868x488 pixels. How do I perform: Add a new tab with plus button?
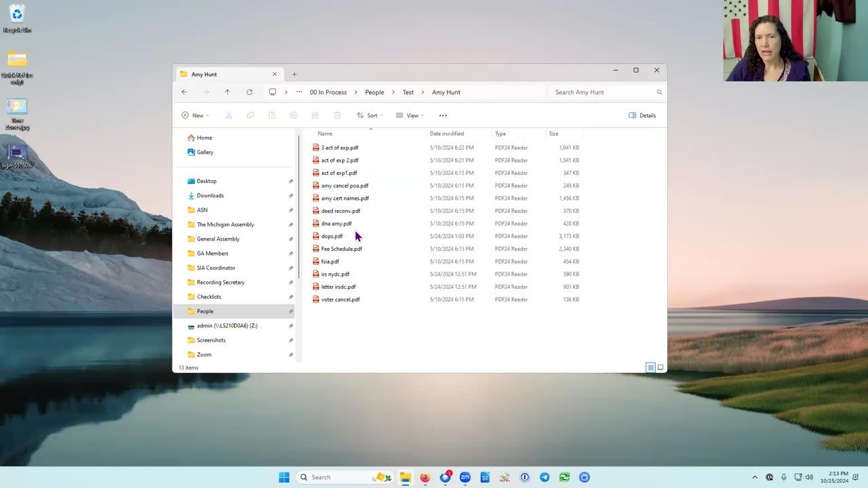pos(294,75)
